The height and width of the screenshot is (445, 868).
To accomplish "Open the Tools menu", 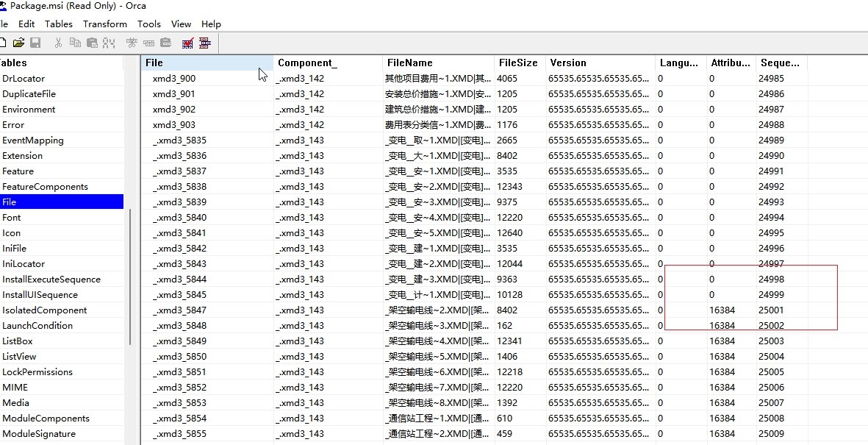I will (149, 24).
